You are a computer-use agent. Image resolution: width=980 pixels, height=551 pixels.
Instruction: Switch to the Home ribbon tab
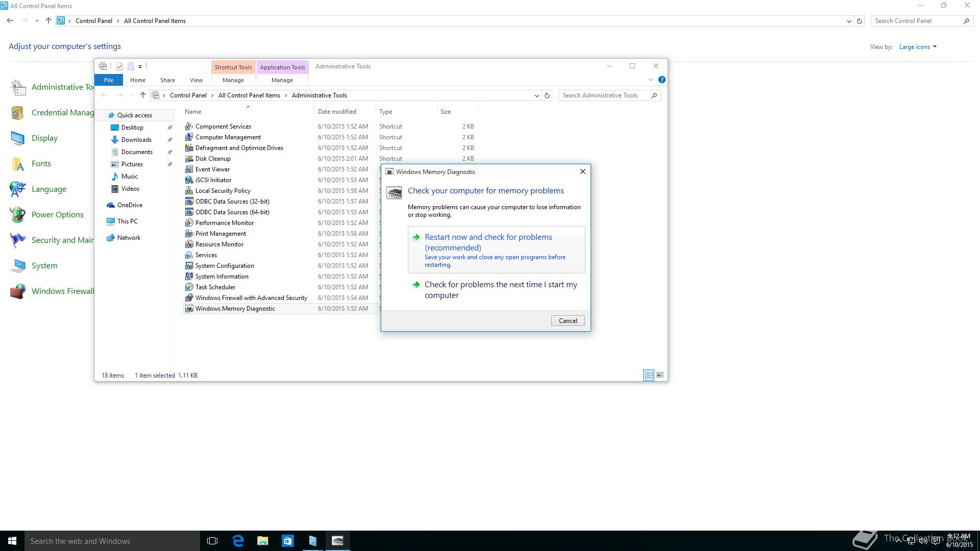137,80
